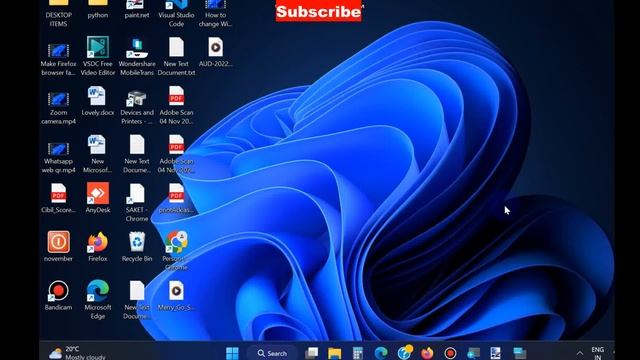Viewport: 640px width, 360px height.
Task: Open the Windows Start menu
Action: (x=232, y=353)
